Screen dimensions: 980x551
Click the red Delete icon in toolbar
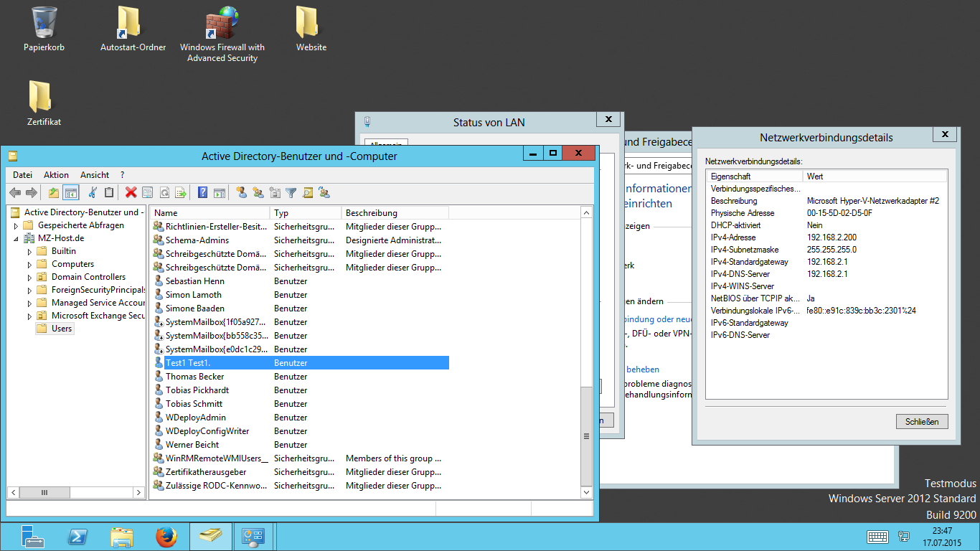click(x=131, y=192)
